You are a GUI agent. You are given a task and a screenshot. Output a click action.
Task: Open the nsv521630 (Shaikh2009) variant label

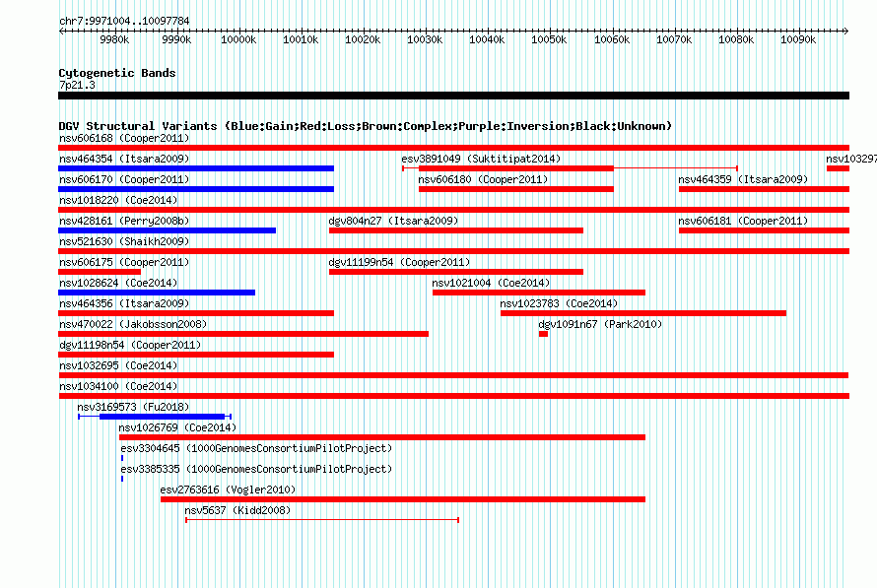124,241
